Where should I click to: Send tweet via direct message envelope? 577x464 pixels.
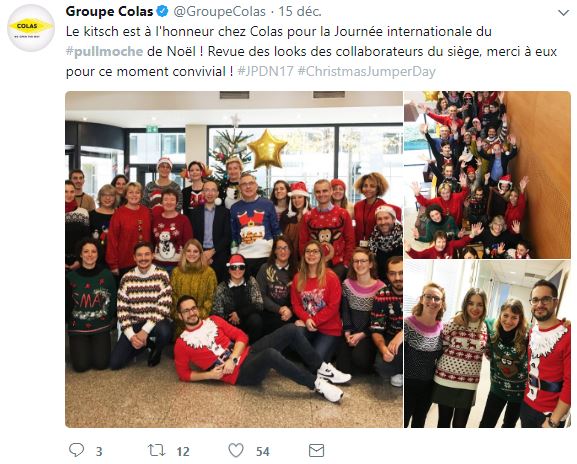(316, 450)
